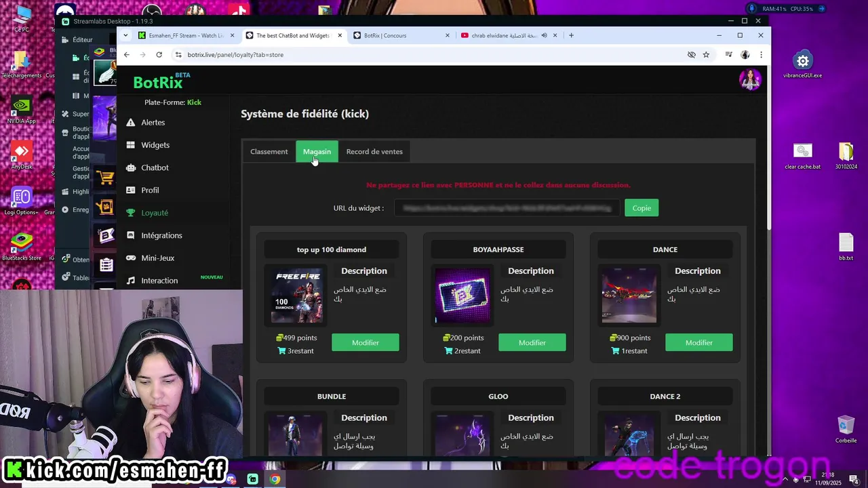Switch to chrab elwidane YouTube tab
This screenshot has width=868, height=488.
coord(505,35)
